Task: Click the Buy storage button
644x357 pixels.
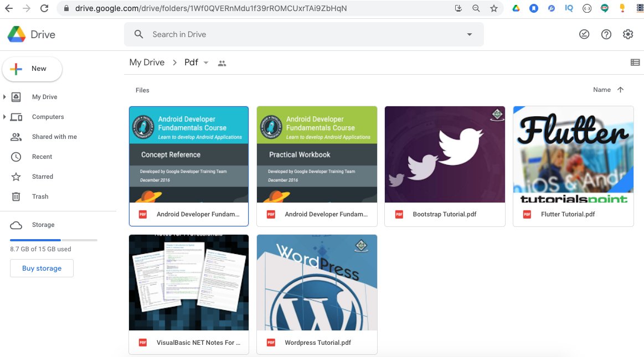Action: (x=42, y=268)
